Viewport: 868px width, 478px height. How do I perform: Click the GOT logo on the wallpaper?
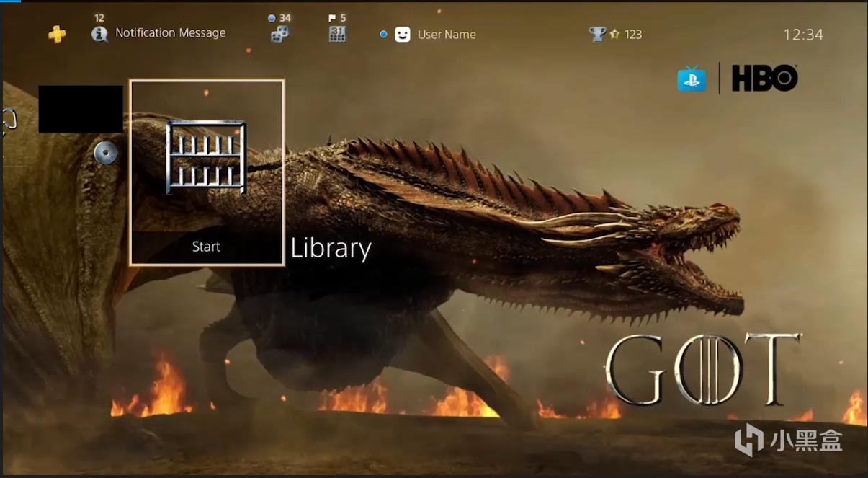coord(703,369)
